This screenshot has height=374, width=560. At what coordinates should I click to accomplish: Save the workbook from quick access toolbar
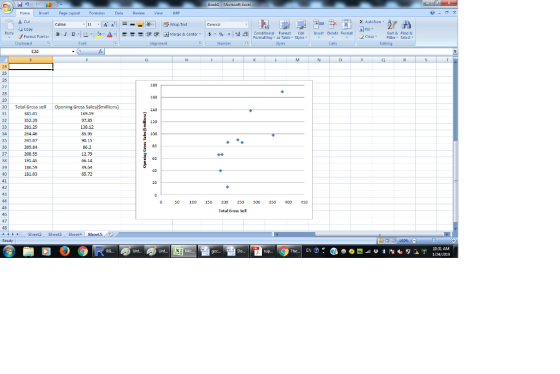[x=20, y=5]
